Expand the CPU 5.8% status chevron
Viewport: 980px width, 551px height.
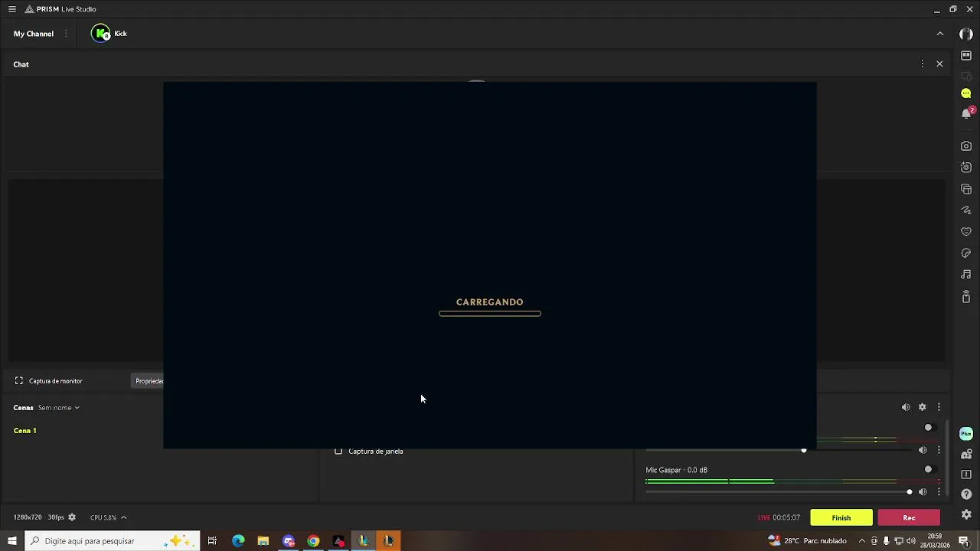(x=123, y=518)
